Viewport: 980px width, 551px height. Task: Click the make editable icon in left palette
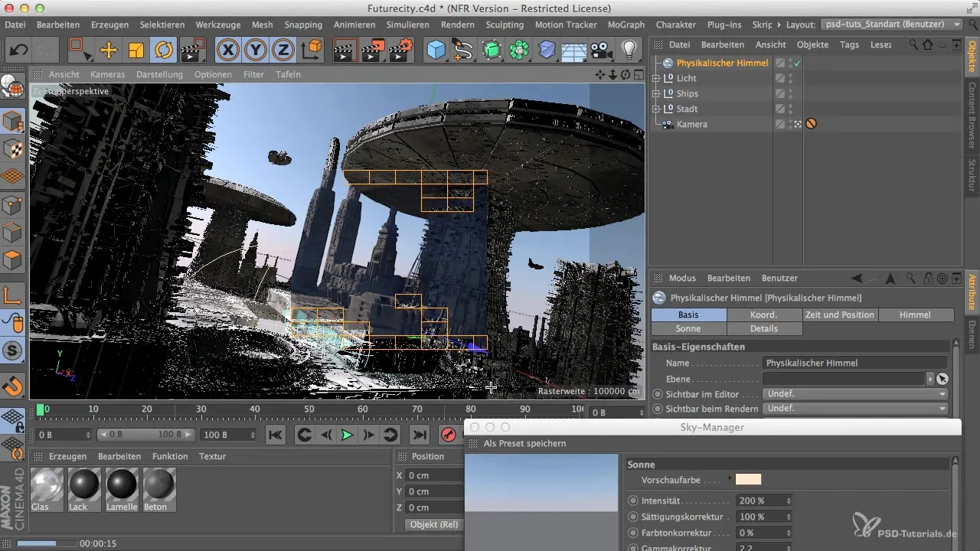point(13,86)
